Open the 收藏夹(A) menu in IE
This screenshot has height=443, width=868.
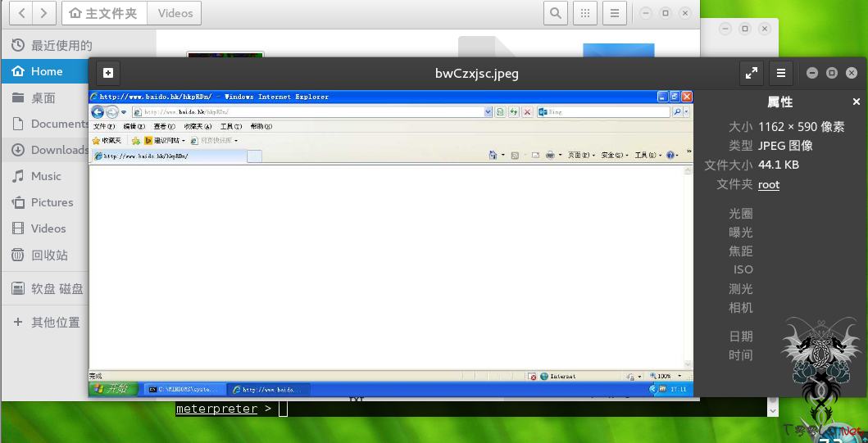(x=198, y=127)
